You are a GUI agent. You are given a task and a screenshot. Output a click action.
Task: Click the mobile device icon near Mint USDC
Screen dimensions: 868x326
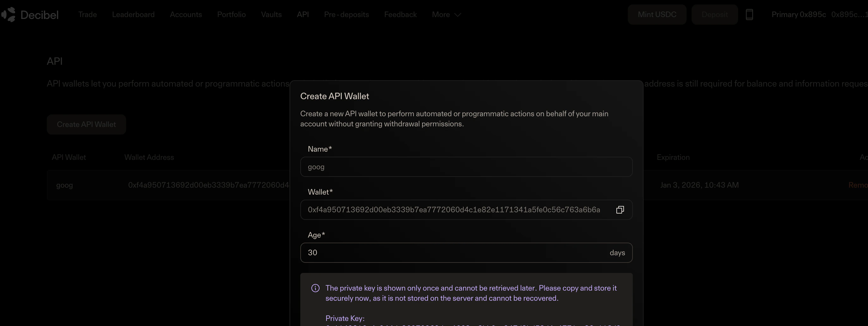[749, 14]
